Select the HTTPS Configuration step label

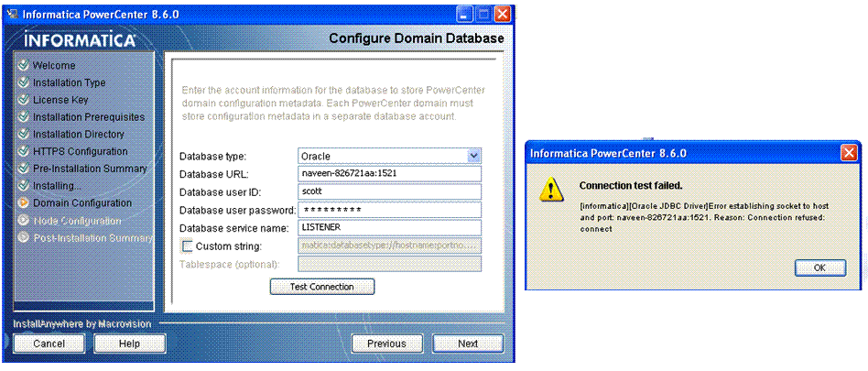point(81,151)
